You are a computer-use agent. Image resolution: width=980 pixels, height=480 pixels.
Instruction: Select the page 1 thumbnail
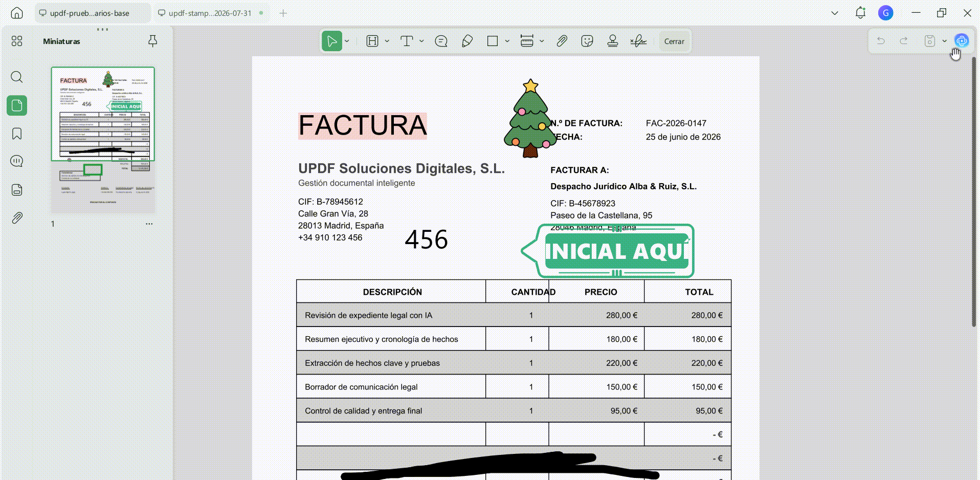coord(103,139)
